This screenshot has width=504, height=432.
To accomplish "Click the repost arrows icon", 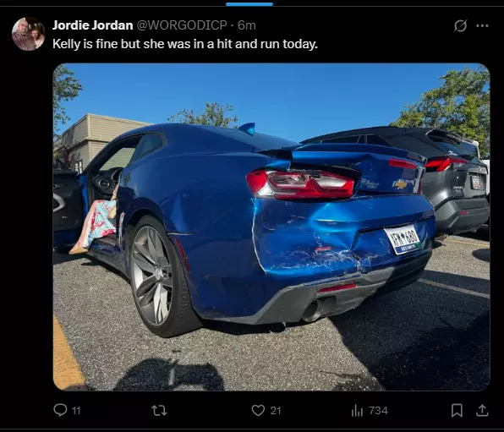I will (x=159, y=411).
